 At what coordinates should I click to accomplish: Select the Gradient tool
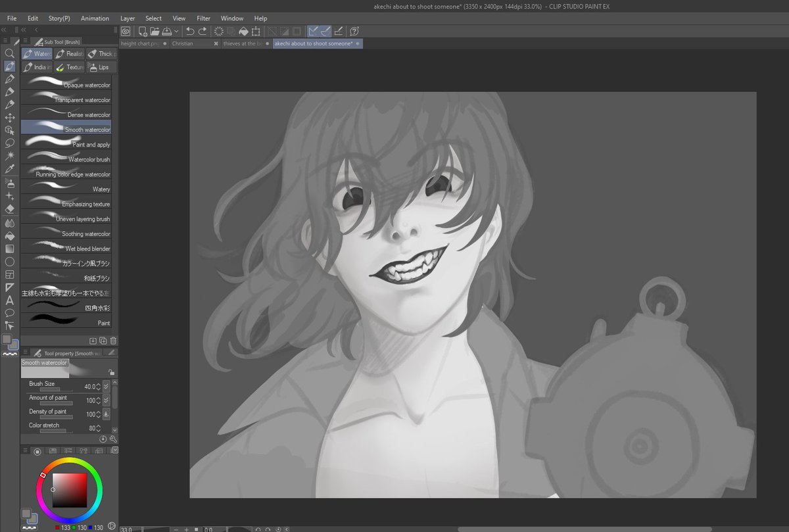(9, 249)
